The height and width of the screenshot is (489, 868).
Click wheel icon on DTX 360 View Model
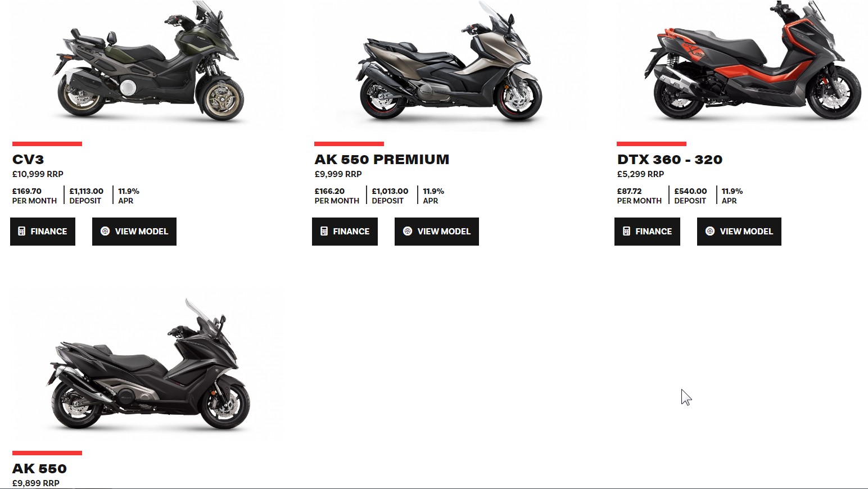pyautogui.click(x=710, y=231)
